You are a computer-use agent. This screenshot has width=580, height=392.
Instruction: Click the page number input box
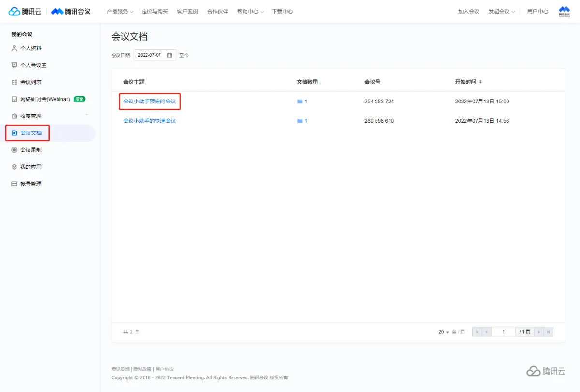(x=503, y=332)
